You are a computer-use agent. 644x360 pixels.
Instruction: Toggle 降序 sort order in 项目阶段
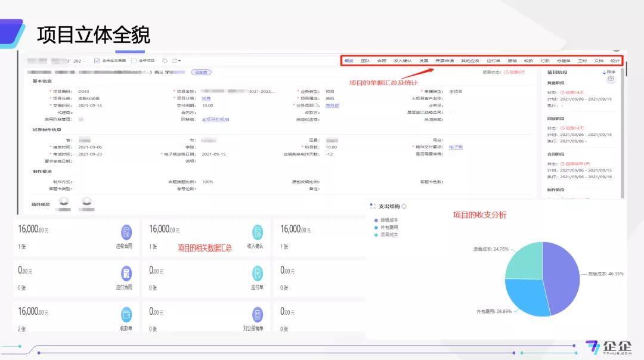(x=608, y=72)
